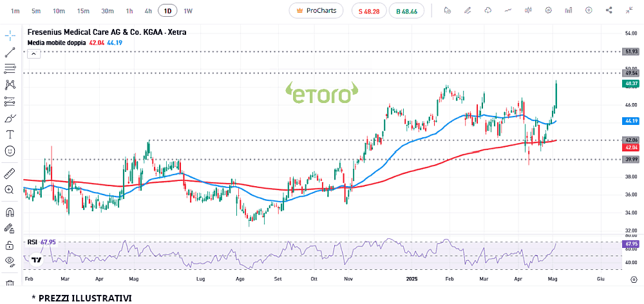
Task: Click the Media mobile doppia indicator label
Action: coord(57,43)
